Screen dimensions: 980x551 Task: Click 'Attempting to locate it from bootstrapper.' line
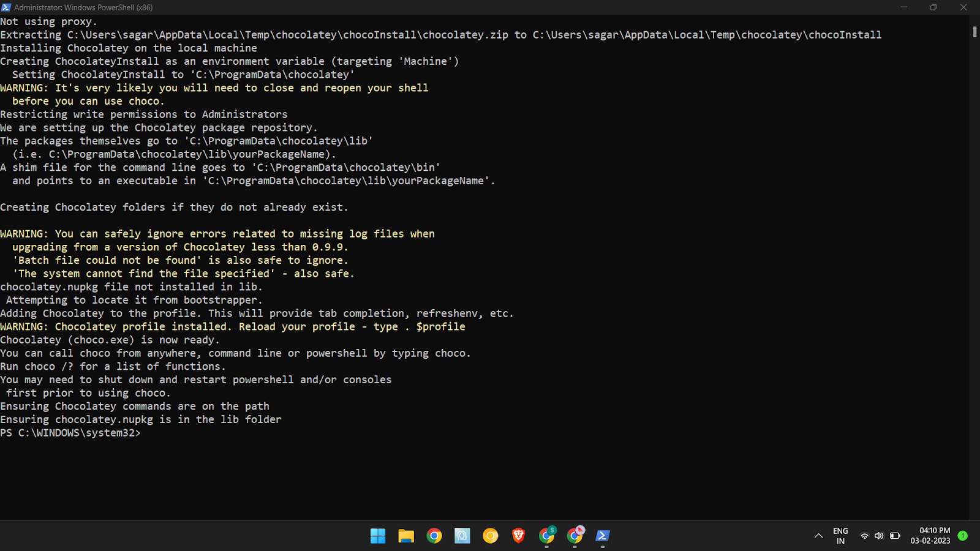click(134, 300)
